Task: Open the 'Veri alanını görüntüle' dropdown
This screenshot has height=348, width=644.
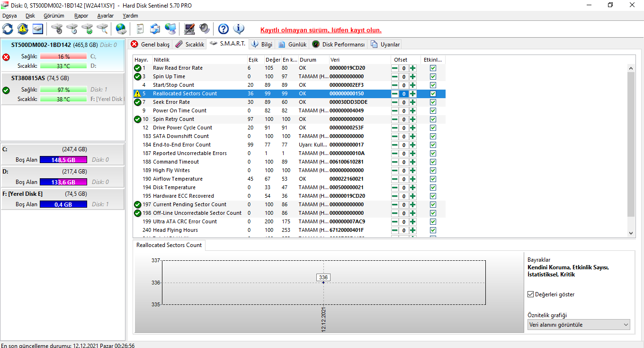Action: point(579,325)
